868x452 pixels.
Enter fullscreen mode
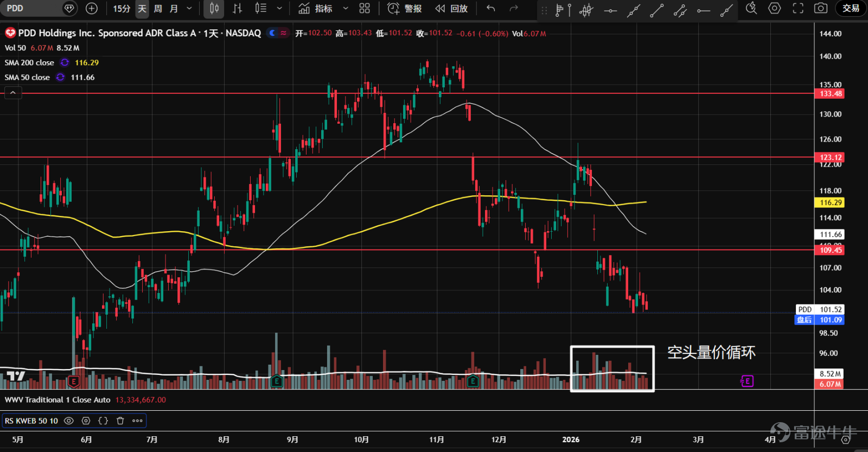(798, 8)
